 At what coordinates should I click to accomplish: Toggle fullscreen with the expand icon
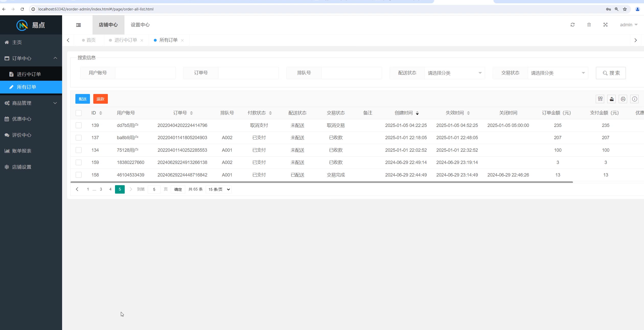605,25
